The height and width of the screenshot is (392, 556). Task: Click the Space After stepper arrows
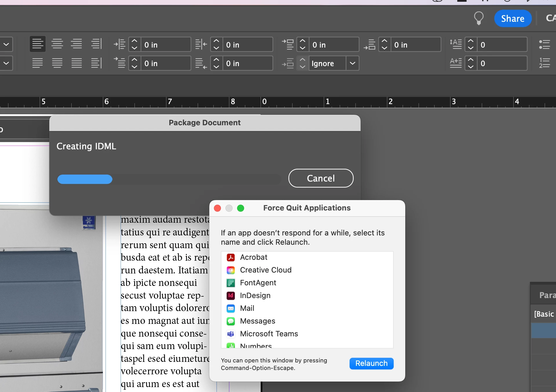click(384, 44)
